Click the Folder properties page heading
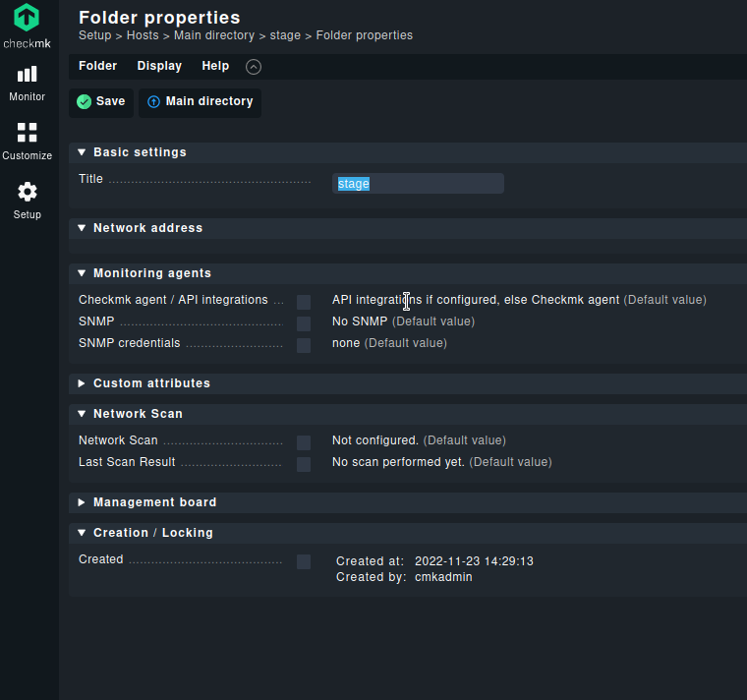Image resolution: width=747 pixels, height=700 pixels. pyautogui.click(x=159, y=18)
